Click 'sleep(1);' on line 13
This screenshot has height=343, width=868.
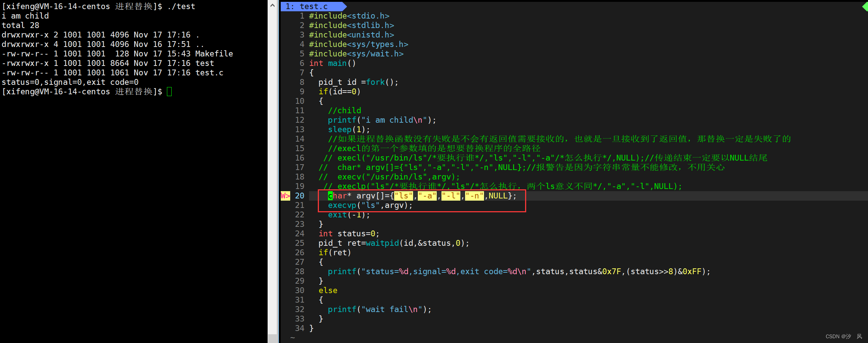pyautogui.click(x=349, y=130)
